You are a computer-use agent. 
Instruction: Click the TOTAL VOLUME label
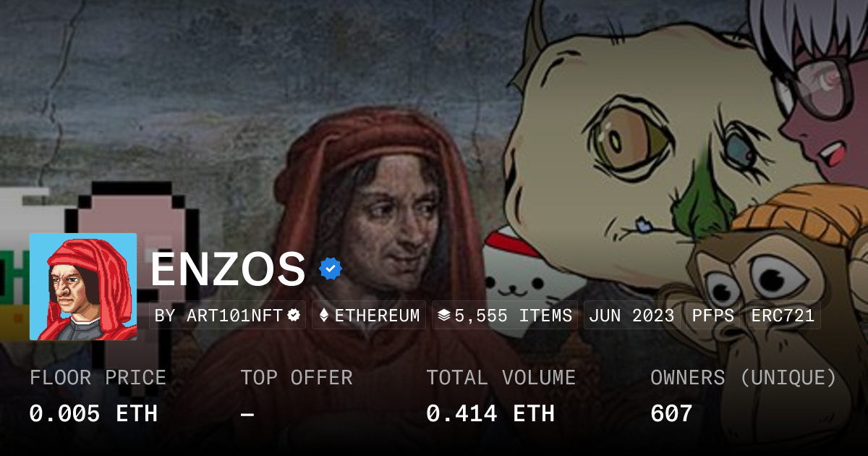point(501,378)
